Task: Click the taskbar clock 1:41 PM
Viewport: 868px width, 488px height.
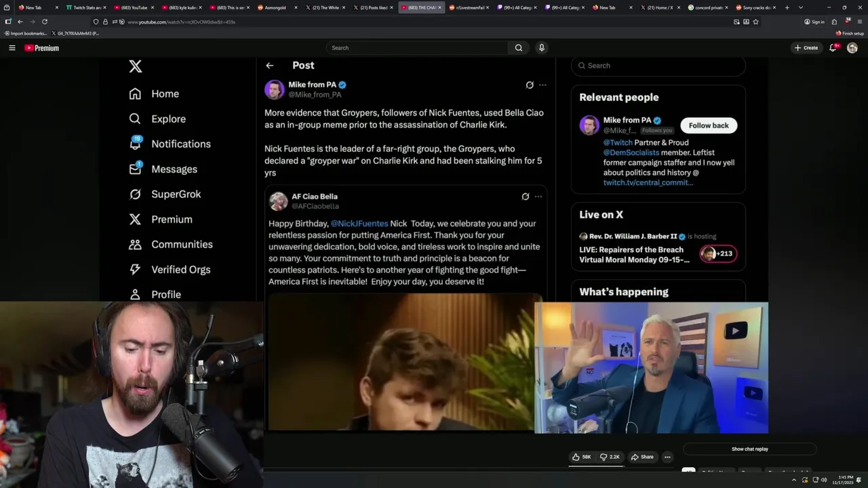Action: pos(845,480)
